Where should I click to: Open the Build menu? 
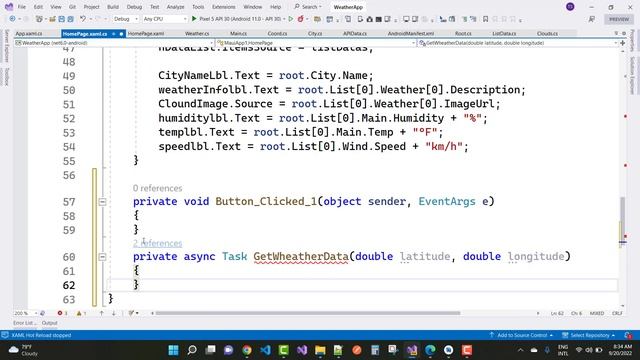[113, 7]
